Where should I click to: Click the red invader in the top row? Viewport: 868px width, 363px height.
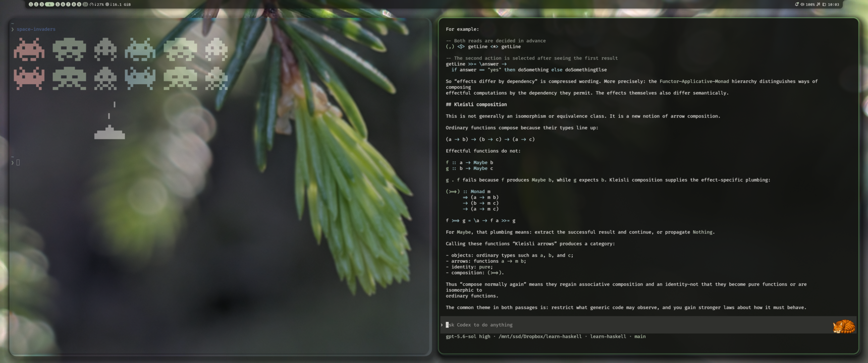pyautogui.click(x=29, y=49)
